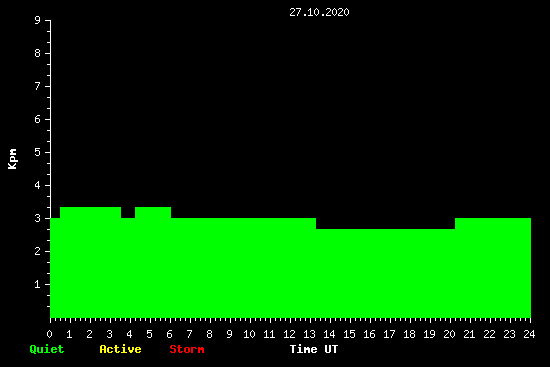
Task: Click the raised green bar near hour 2
Action: coord(90,262)
